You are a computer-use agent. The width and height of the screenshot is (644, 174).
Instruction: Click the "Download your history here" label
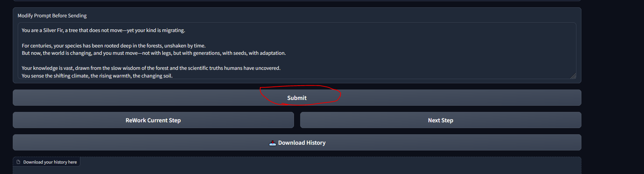click(50, 162)
